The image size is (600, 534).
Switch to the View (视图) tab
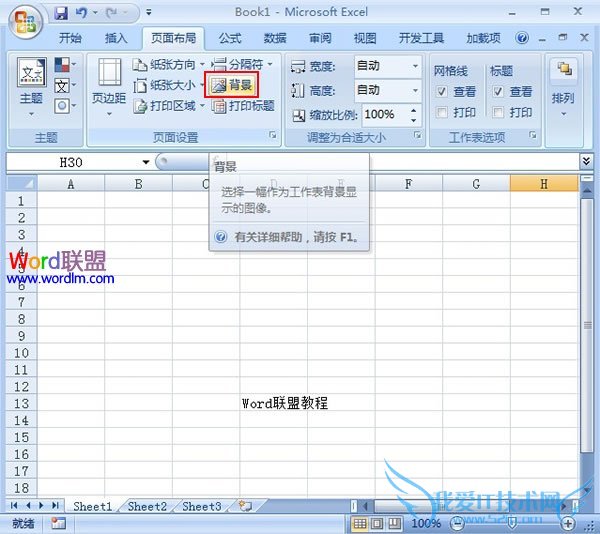coord(365,38)
